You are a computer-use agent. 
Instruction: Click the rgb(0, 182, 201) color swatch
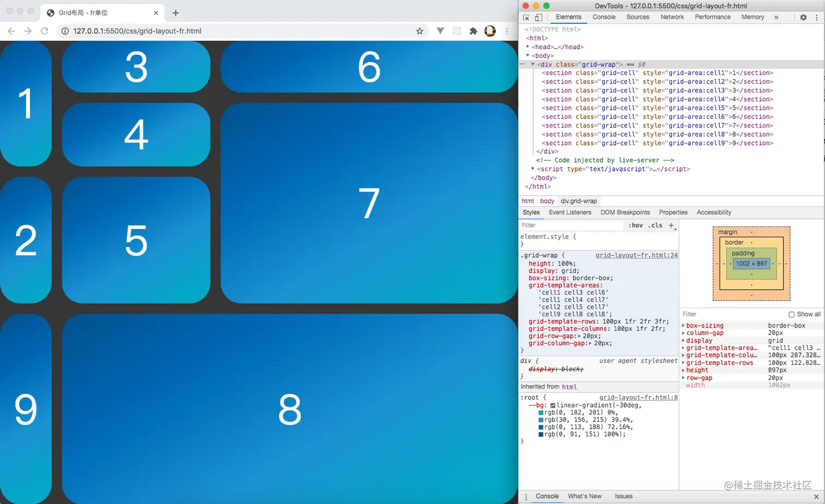tap(541, 413)
